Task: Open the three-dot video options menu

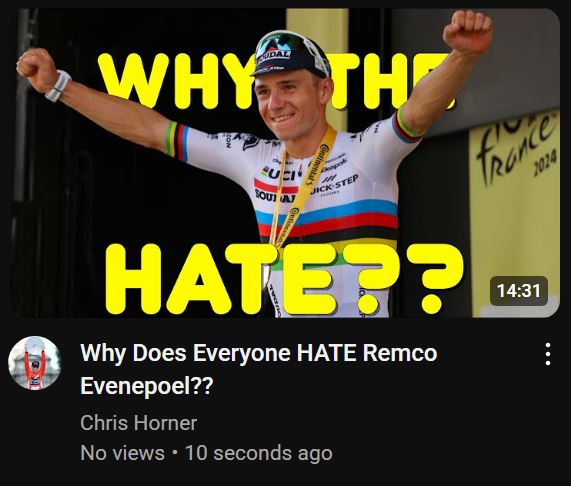Action: [548, 354]
